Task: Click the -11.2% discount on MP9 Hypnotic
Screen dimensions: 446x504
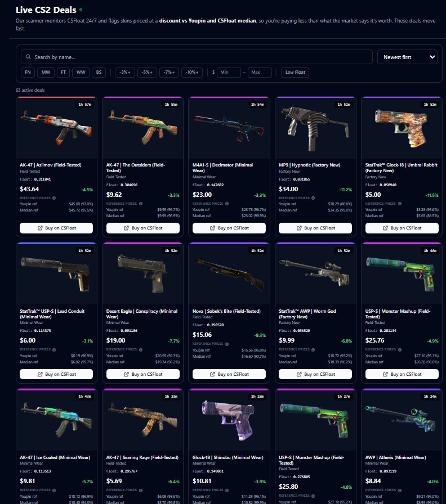Action: pos(346,190)
